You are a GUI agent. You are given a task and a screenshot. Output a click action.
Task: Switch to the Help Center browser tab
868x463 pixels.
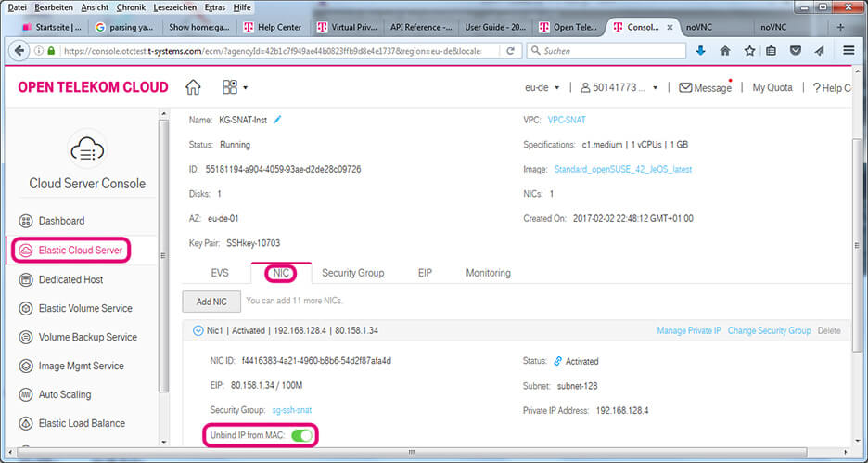click(x=273, y=27)
